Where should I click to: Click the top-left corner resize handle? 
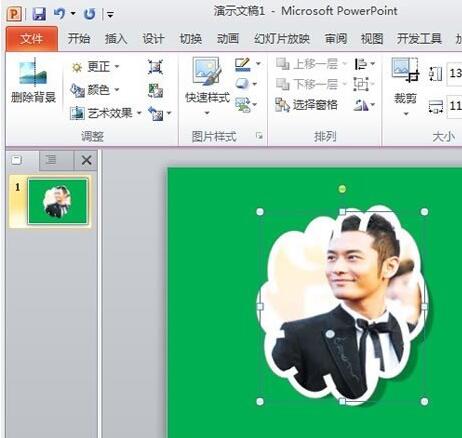260,212
